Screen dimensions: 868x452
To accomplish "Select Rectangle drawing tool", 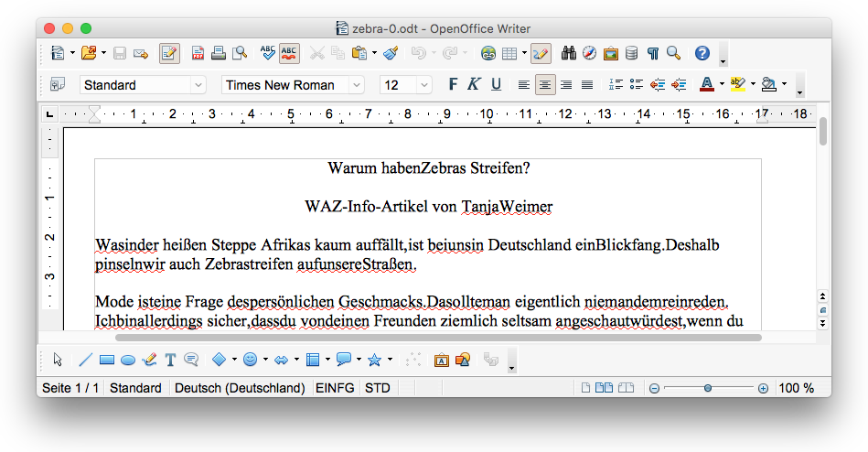I will [107, 361].
